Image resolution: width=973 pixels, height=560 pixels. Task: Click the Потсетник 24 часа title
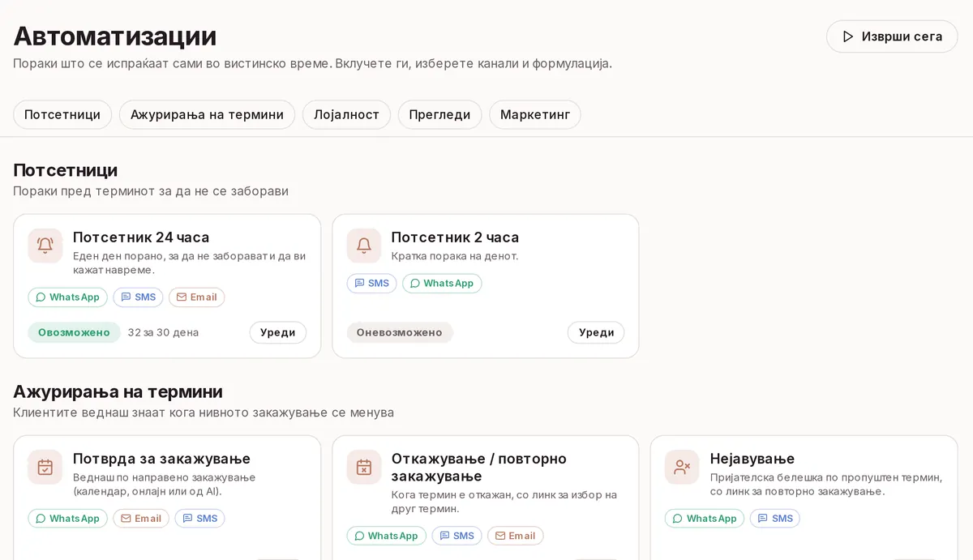(141, 237)
